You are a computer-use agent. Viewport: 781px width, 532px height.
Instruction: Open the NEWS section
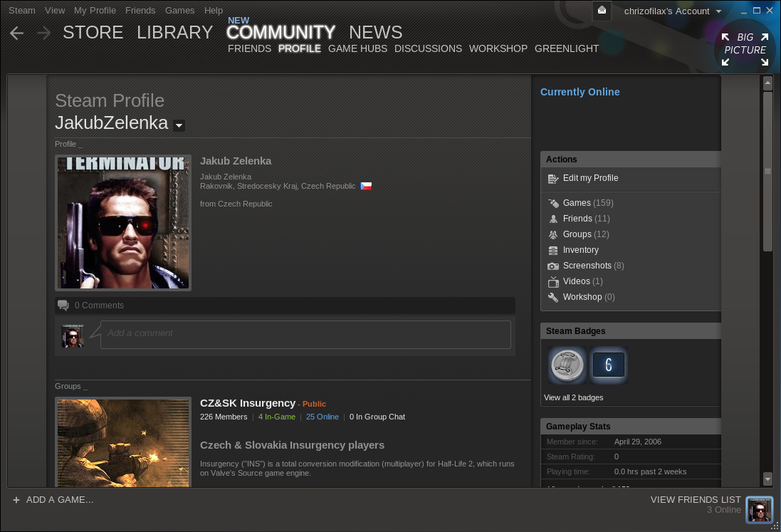click(376, 32)
